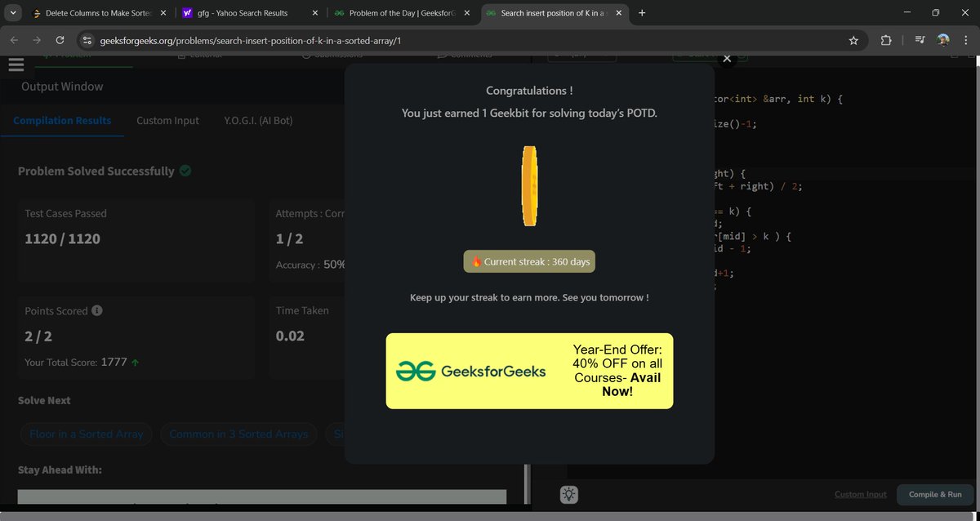Reload the current page
980x521 pixels.
pyautogui.click(x=60, y=40)
